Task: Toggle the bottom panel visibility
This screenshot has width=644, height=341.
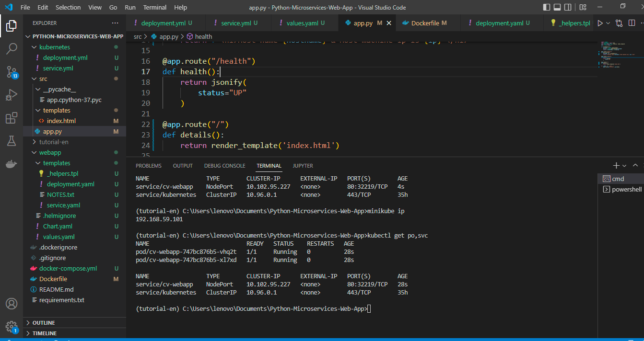Action: click(x=558, y=7)
